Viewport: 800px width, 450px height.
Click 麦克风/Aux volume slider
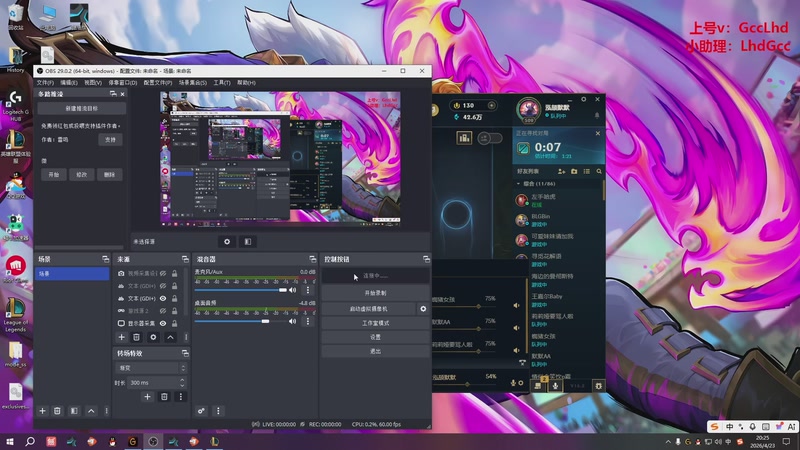(241, 290)
